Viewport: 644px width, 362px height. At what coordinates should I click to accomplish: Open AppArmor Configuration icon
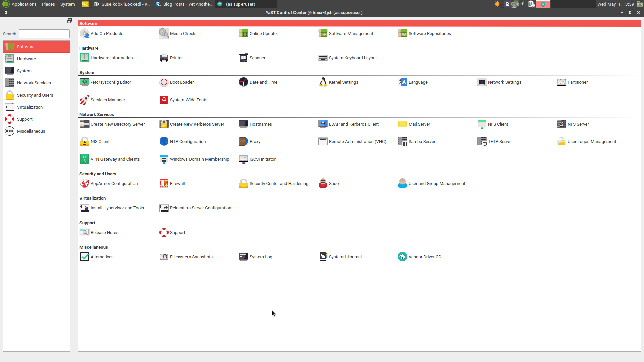84,183
